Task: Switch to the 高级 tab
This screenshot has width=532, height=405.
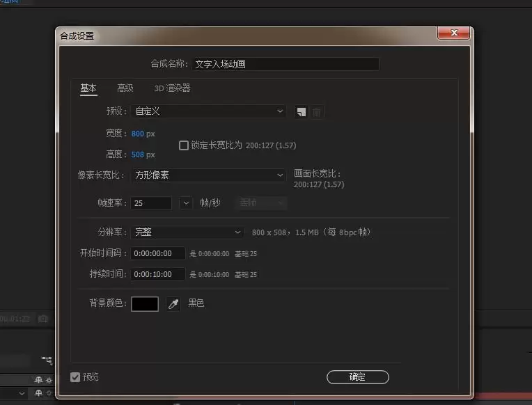Action: tap(125, 88)
